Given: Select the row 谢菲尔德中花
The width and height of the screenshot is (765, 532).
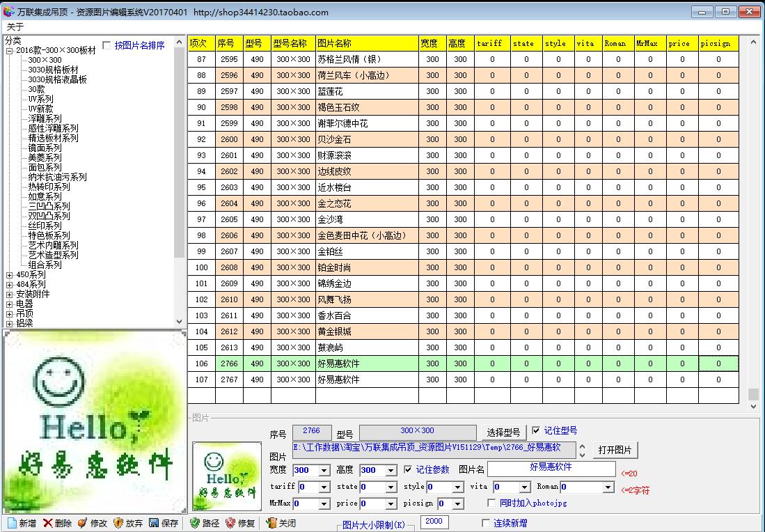Looking at the screenshot, I should [x=463, y=123].
